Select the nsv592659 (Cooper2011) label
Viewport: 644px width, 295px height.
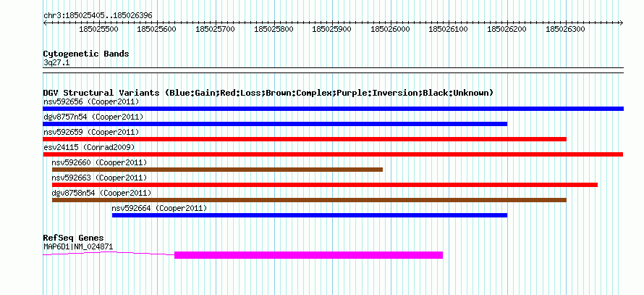click(91, 132)
